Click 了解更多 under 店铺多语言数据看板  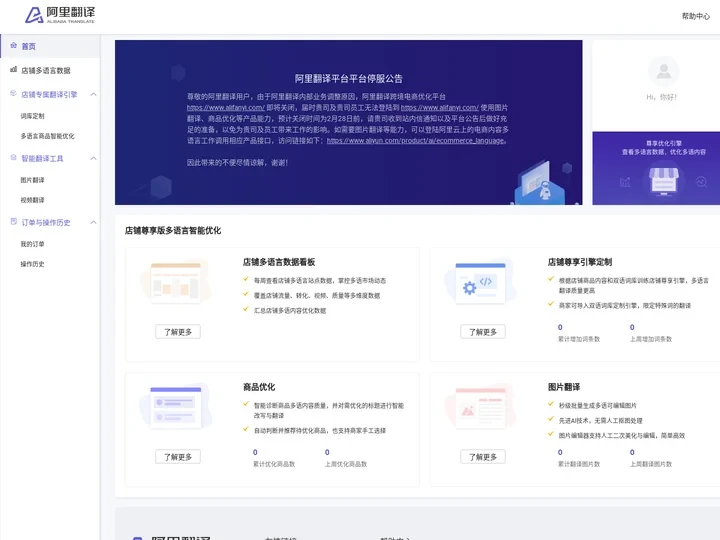click(x=178, y=332)
